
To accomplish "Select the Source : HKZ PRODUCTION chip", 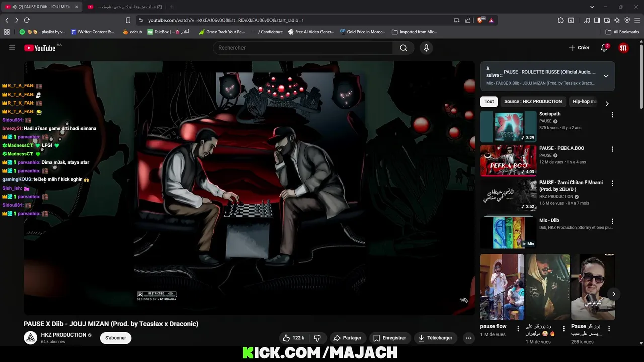I will click(x=533, y=101).
